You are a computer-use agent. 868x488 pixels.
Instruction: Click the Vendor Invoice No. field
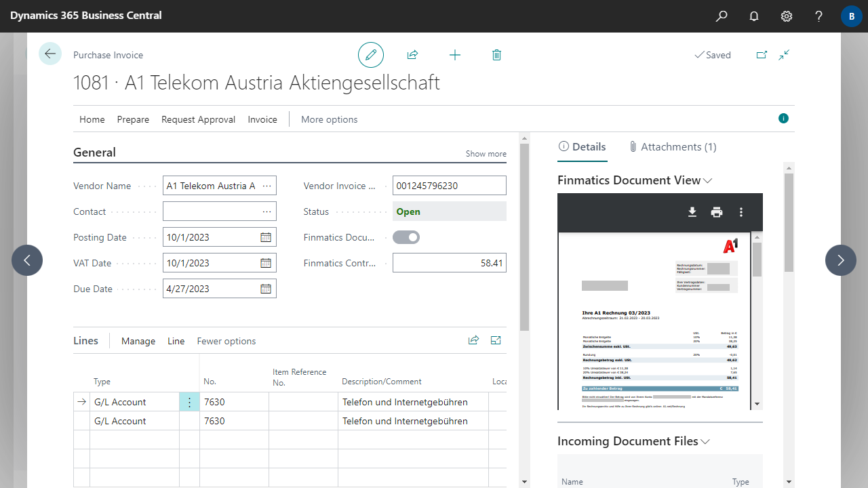coord(450,186)
